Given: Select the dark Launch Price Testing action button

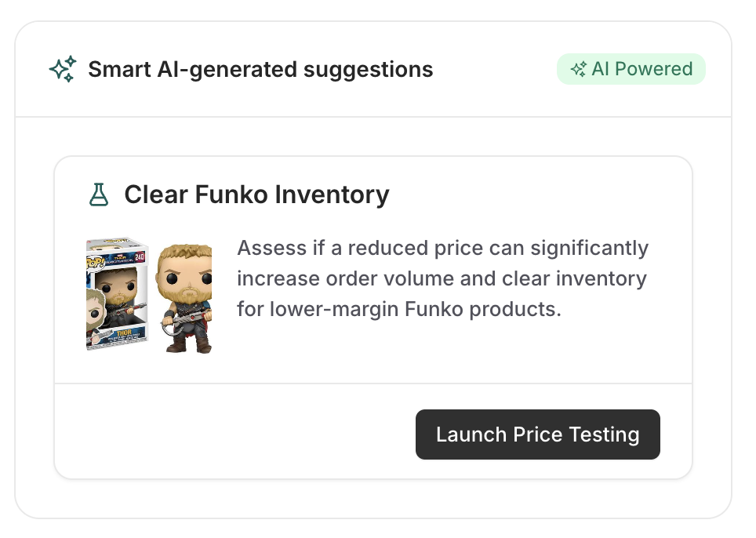Looking at the screenshot, I should click(x=538, y=434).
